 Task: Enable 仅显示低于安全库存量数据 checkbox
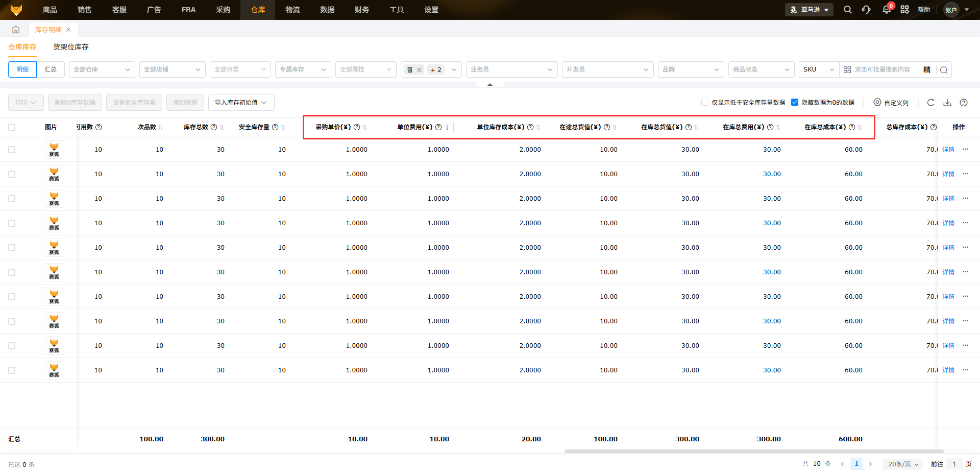click(705, 103)
